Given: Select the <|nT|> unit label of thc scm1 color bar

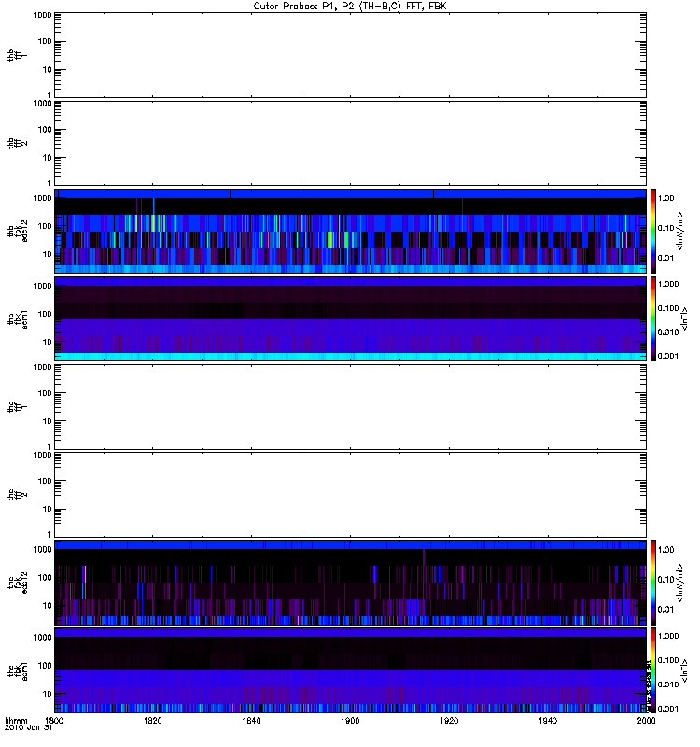Looking at the screenshot, I should coord(684,670).
